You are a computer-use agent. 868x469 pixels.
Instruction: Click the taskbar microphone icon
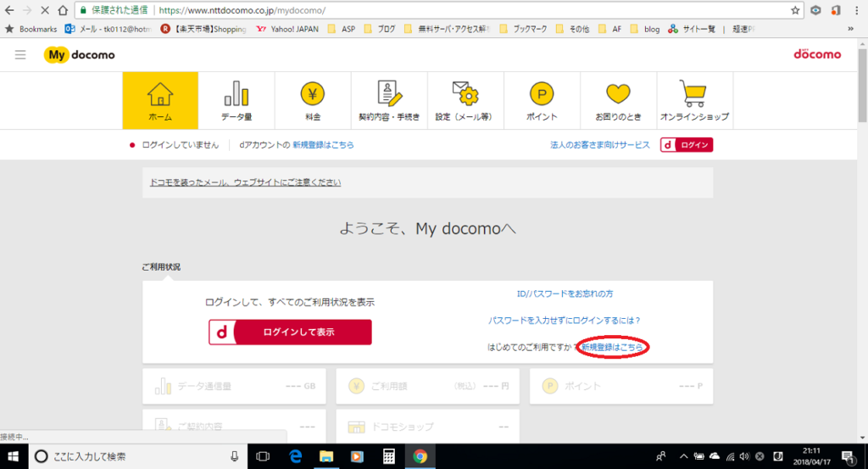click(235, 456)
